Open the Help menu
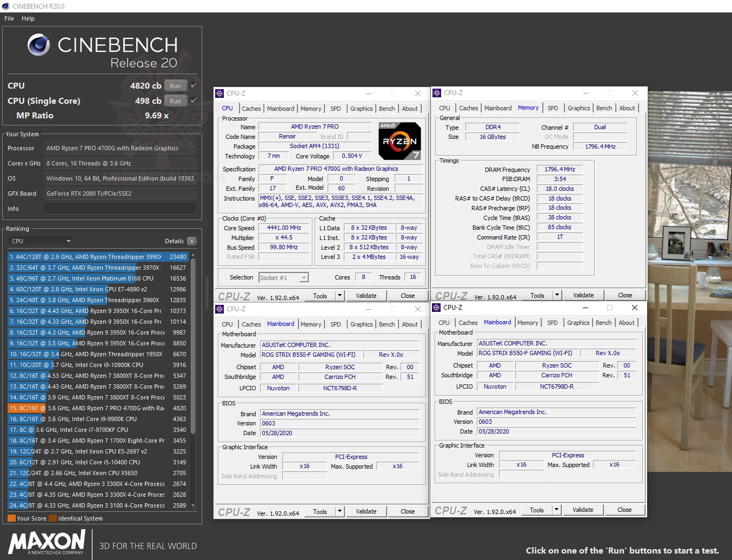Image resolution: width=732 pixels, height=560 pixels. (x=28, y=18)
